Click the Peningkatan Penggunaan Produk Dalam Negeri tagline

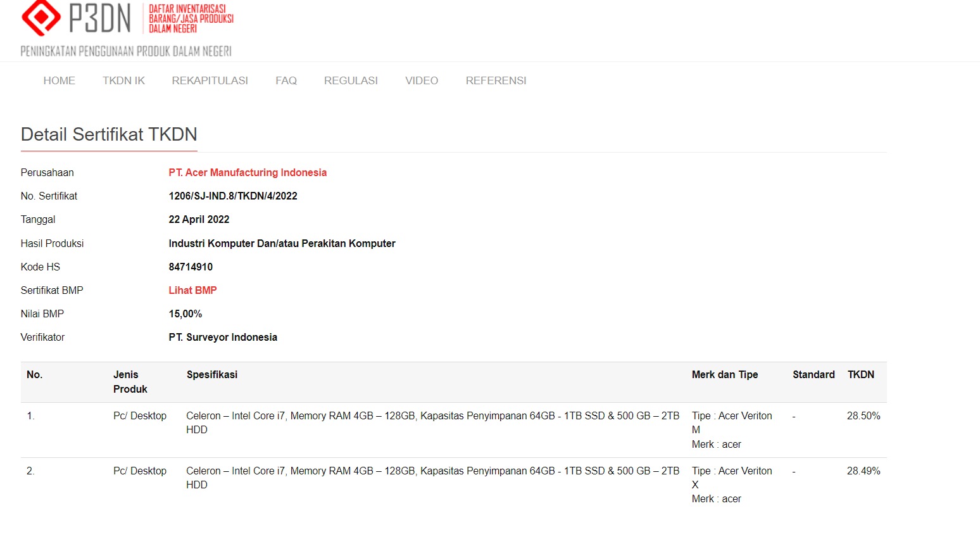(126, 51)
